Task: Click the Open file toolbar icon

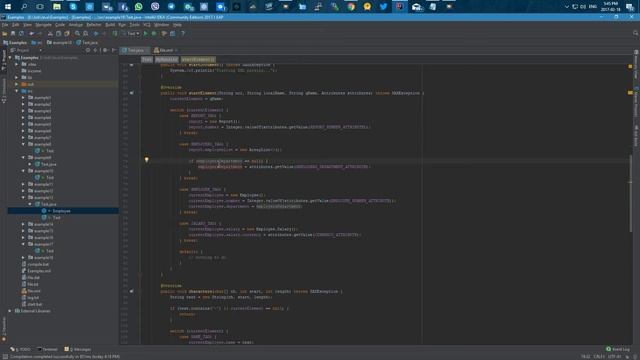Action: (4, 33)
